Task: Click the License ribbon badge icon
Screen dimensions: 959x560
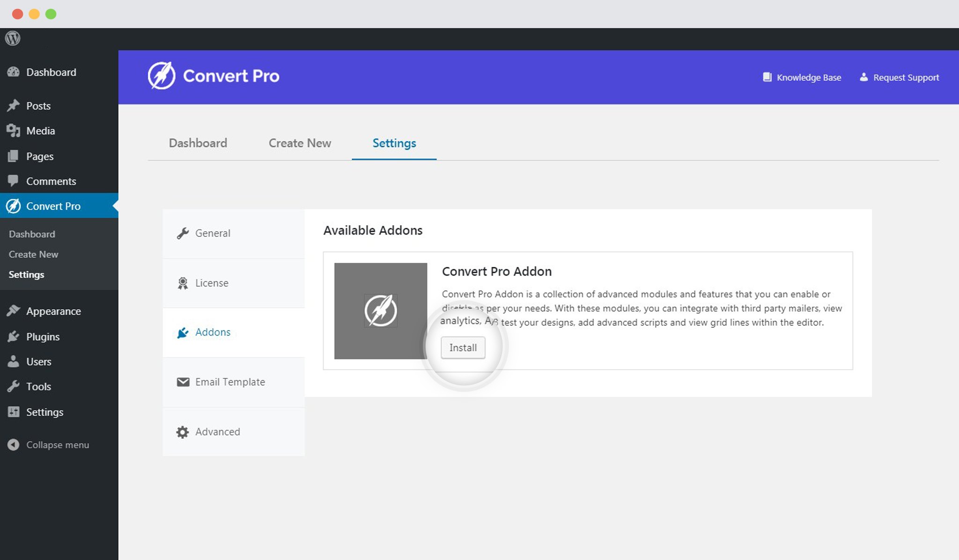Action: point(183,283)
